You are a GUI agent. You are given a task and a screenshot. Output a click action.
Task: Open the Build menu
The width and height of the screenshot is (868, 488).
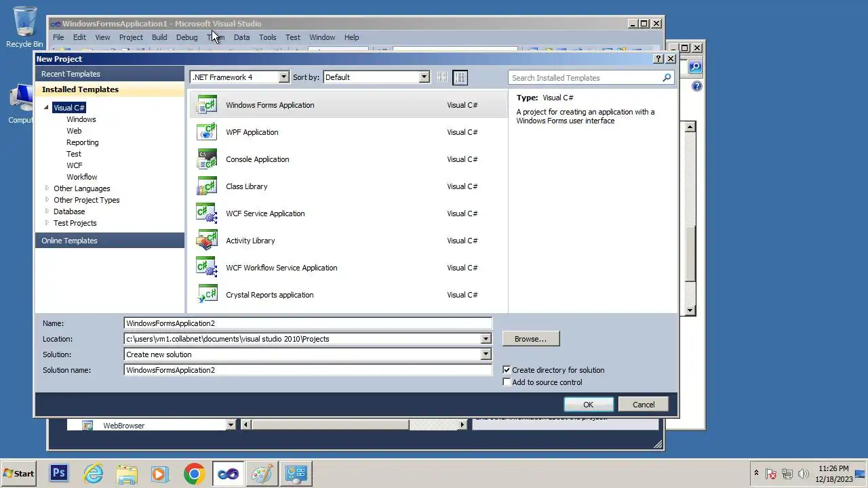pos(159,37)
